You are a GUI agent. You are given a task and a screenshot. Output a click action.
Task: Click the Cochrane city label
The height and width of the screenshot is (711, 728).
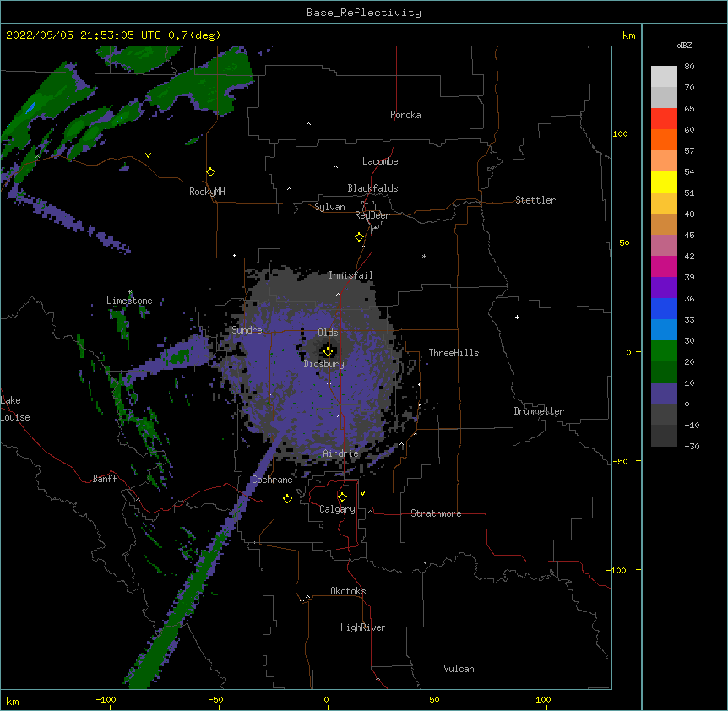pyautogui.click(x=272, y=480)
